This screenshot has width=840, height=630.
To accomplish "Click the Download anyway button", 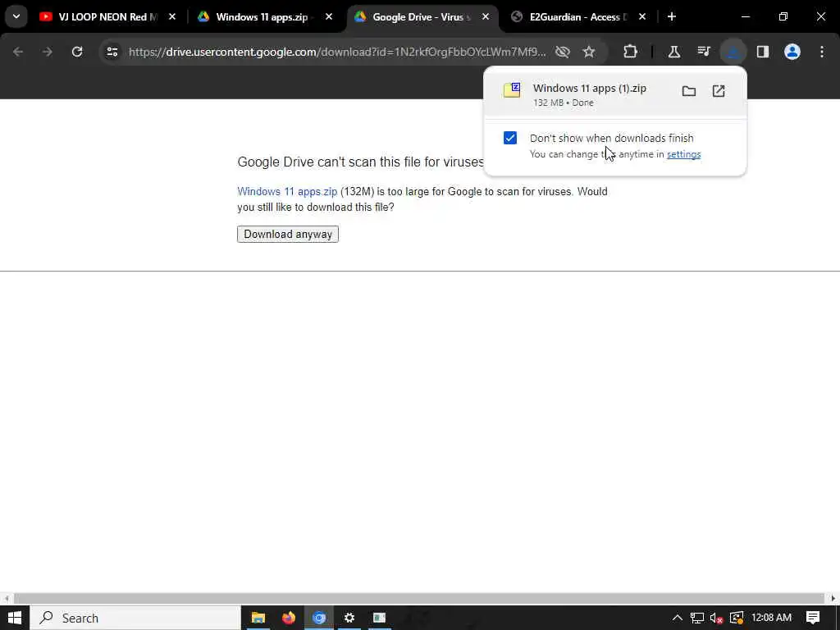I will point(288,234).
